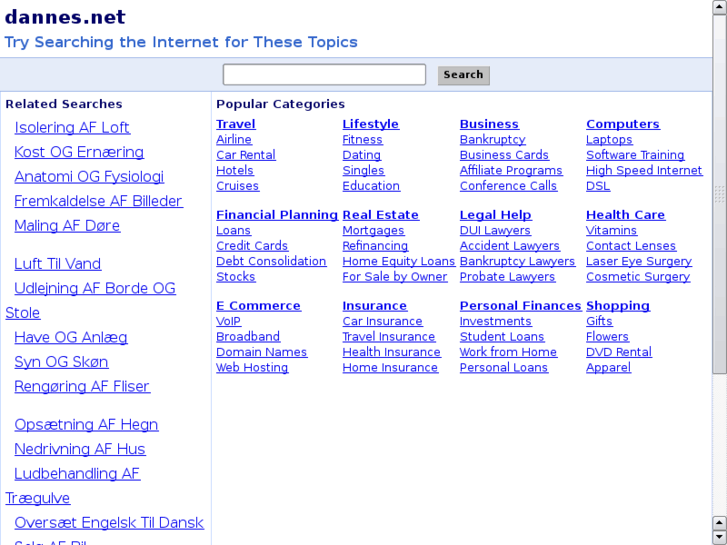
Task: Visit the Contact Lenses link
Action: [631, 246]
